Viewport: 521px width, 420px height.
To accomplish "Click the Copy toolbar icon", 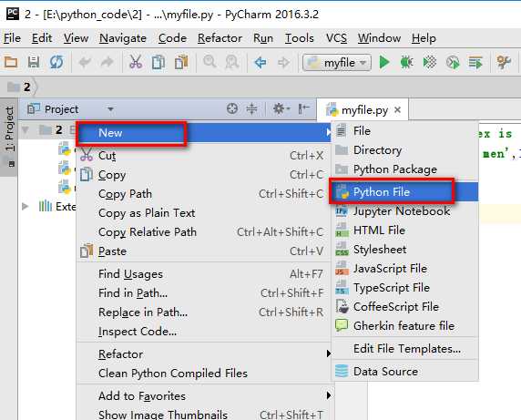I will pyautogui.click(x=158, y=62).
